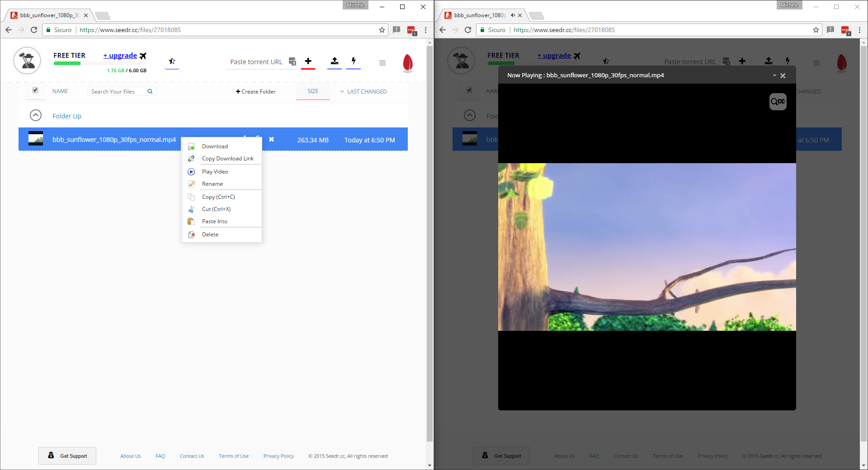868x470 pixels.
Task: Click Create Folder button
Action: click(256, 92)
